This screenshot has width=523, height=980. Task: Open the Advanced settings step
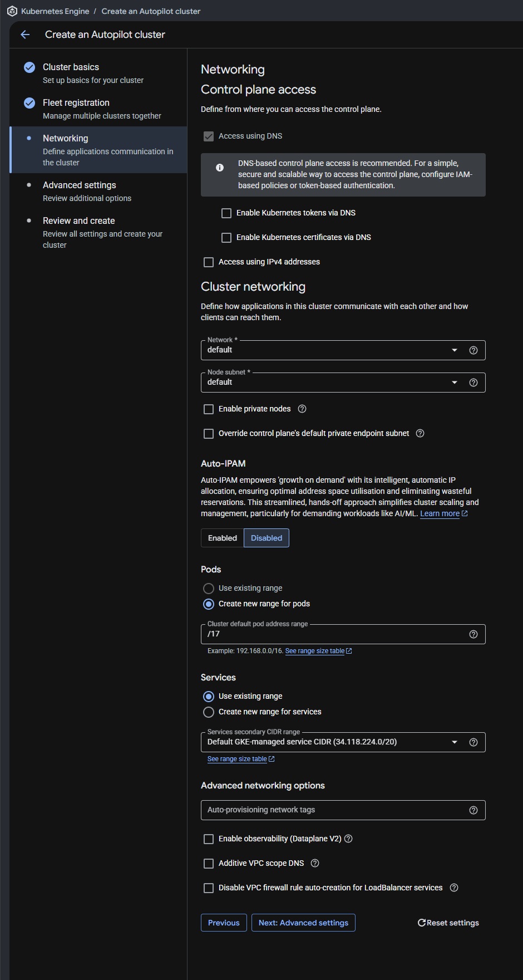pyautogui.click(x=98, y=191)
